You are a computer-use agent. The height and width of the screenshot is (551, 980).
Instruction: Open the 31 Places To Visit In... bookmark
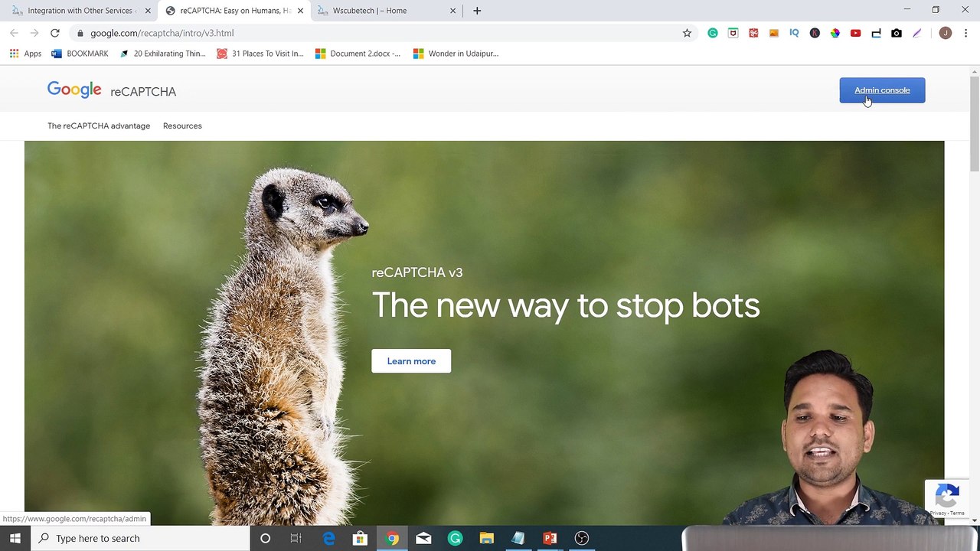[260, 54]
